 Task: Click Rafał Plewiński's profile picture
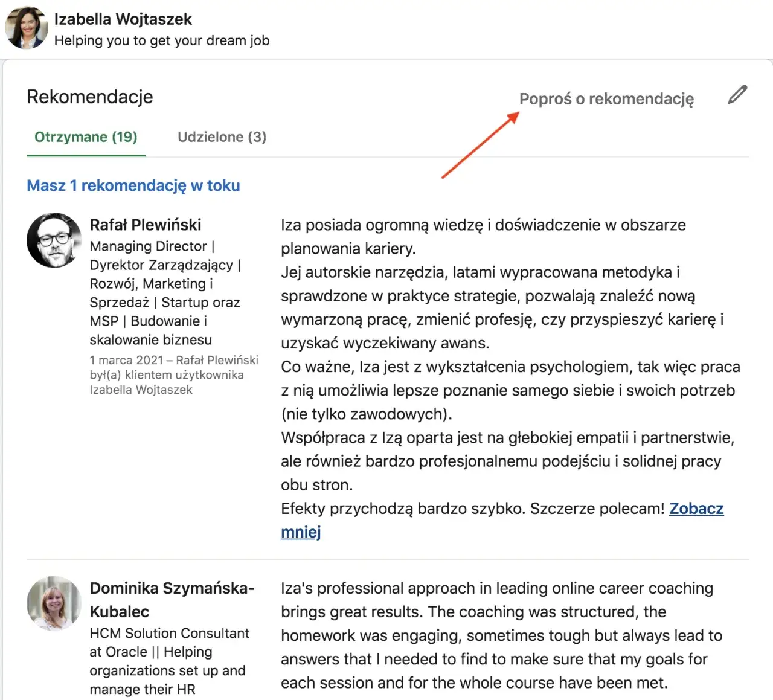[x=54, y=240]
